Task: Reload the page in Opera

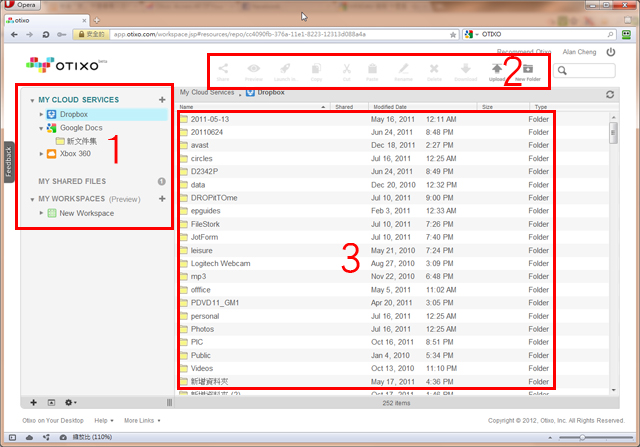Action: [46, 34]
